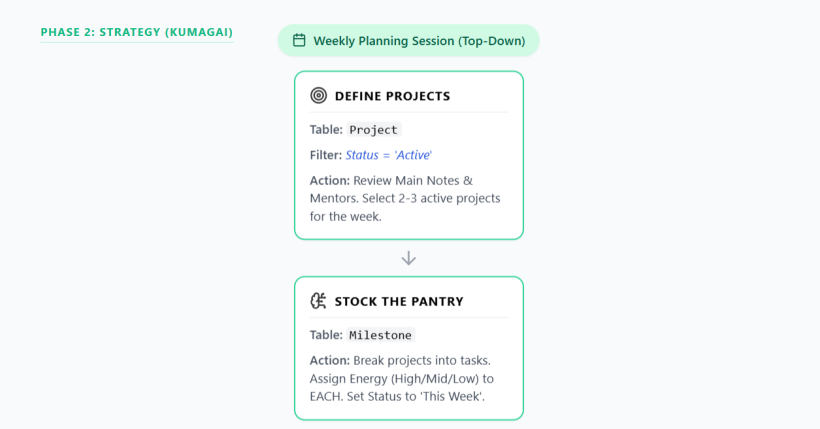820x429 pixels.
Task: Select the Project table code tag
Action: 373,130
